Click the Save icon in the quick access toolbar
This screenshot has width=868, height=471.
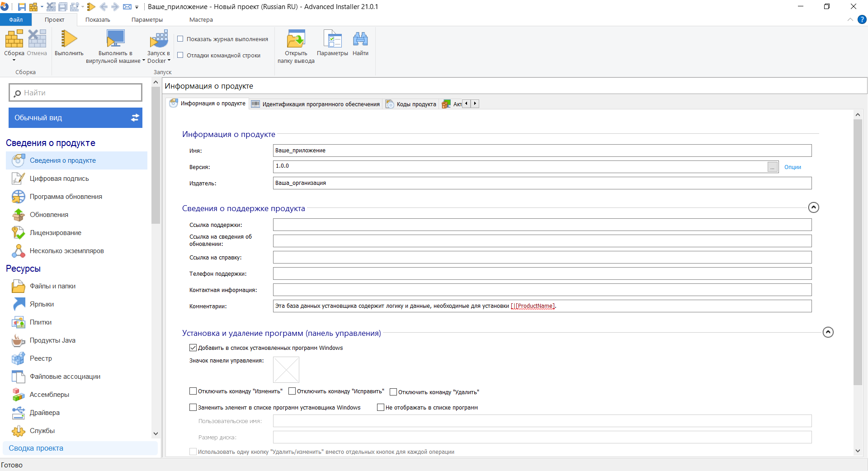tap(22, 7)
